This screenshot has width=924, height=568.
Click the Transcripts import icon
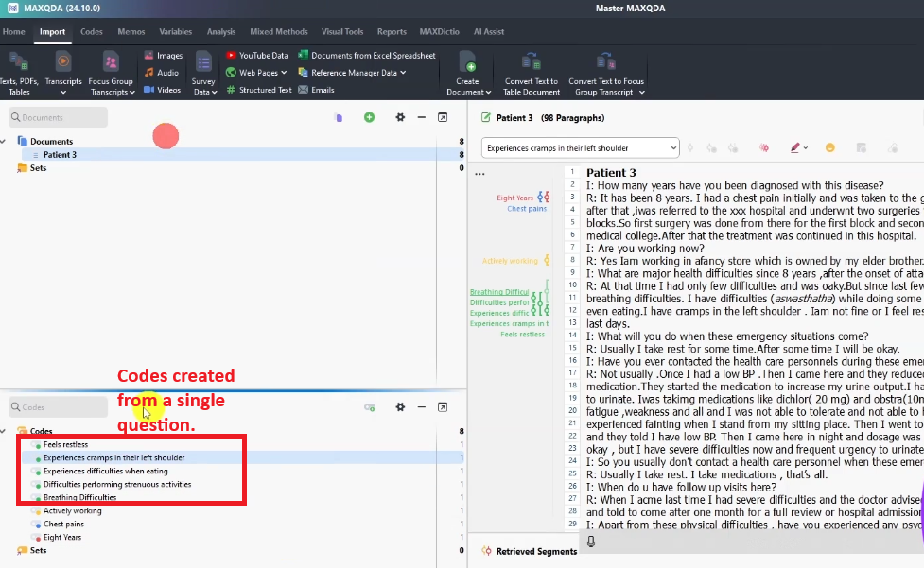(63, 62)
